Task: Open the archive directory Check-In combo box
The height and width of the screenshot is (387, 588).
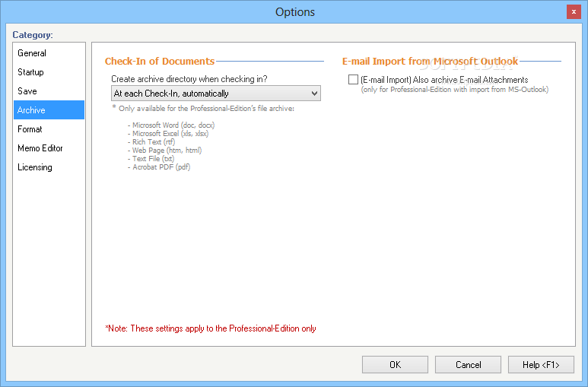Action: (215, 94)
